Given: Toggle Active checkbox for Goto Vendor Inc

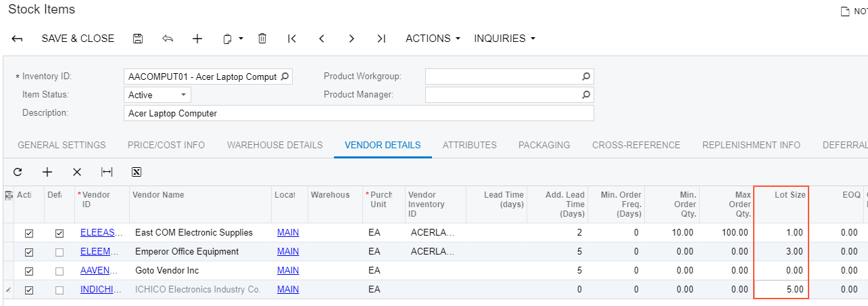Looking at the screenshot, I should pyautogui.click(x=29, y=271).
